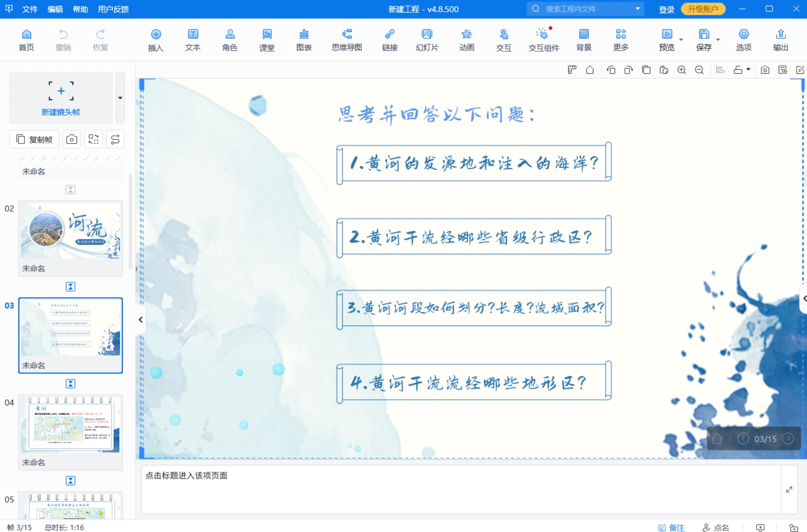Click the zoom in magnifier icon
The width and height of the screenshot is (807, 532).
[x=681, y=70]
